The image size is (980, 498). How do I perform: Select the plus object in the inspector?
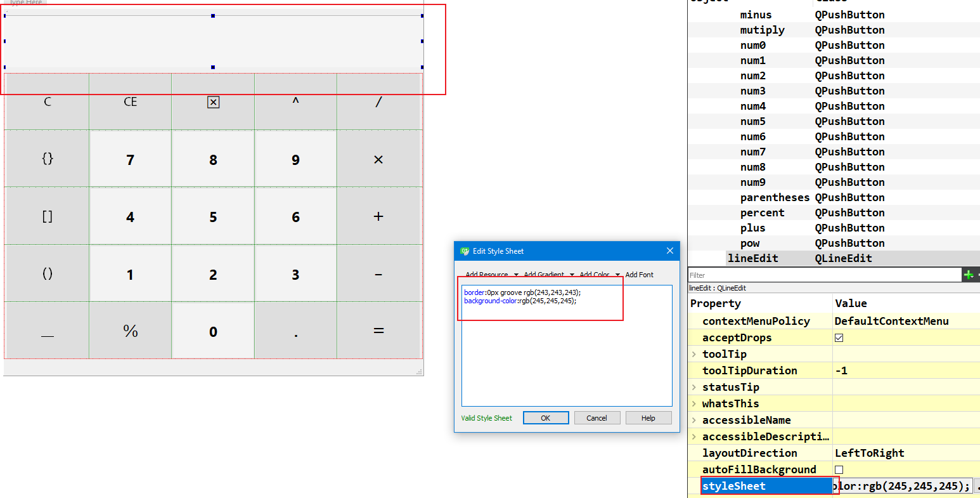point(752,228)
